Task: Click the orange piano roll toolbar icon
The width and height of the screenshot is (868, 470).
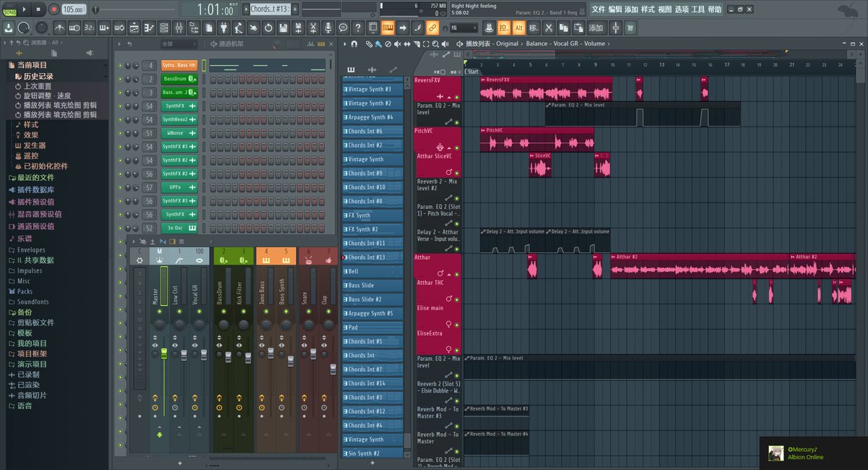Action: 388,28
